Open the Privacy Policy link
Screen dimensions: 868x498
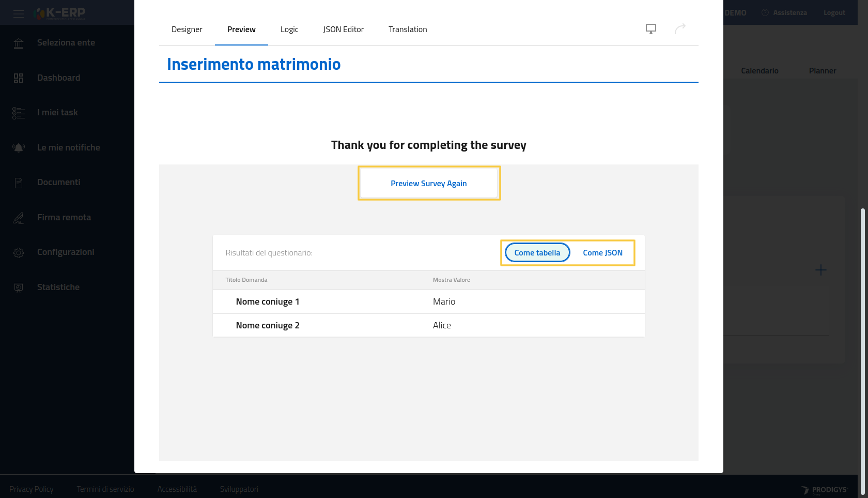pos(31,489)
